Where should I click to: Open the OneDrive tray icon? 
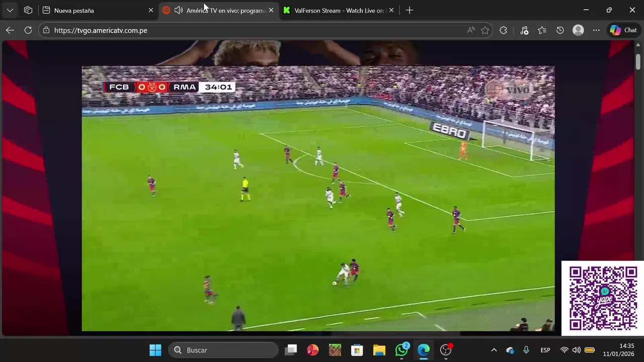pyautogui.click(x=510, y=350)
